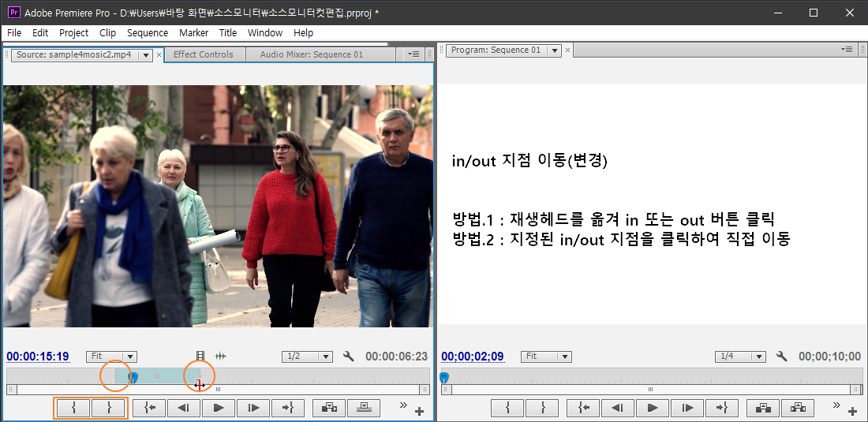
Task: Open Program monitor 1/4 playback resolution dropdown
Action: tap(741, 357)
